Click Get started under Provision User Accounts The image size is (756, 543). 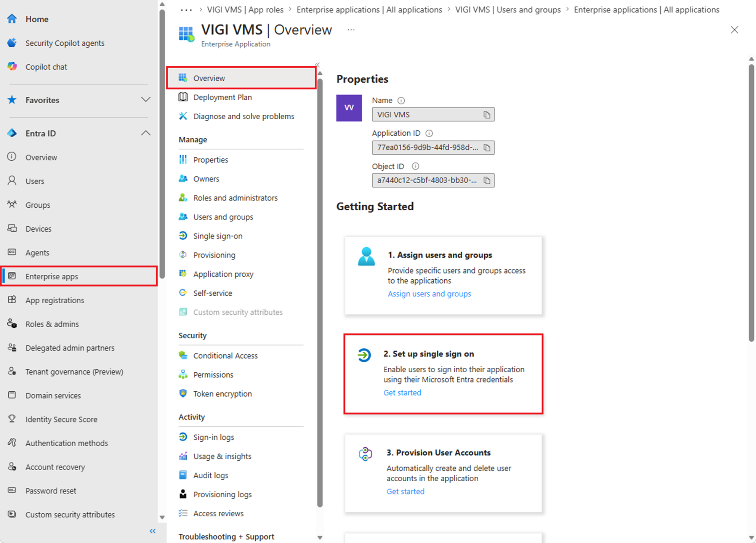point(405,492)
